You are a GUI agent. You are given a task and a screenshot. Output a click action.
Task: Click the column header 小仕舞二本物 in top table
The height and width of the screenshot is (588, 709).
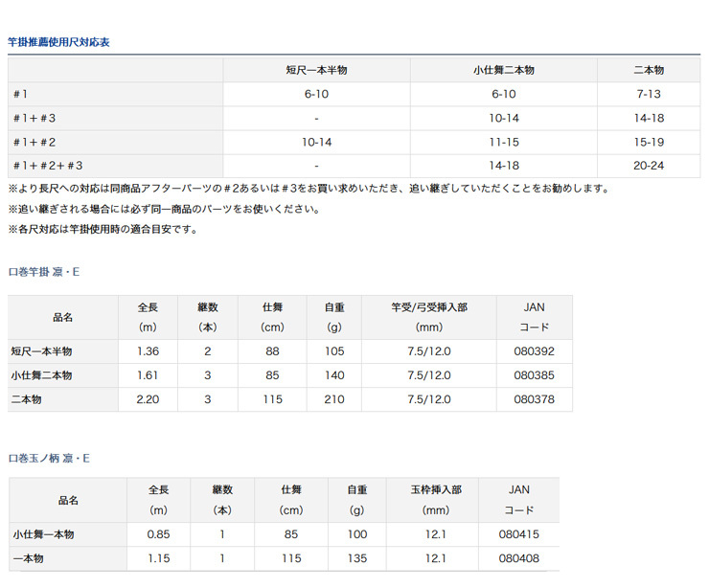click(504, 70)
